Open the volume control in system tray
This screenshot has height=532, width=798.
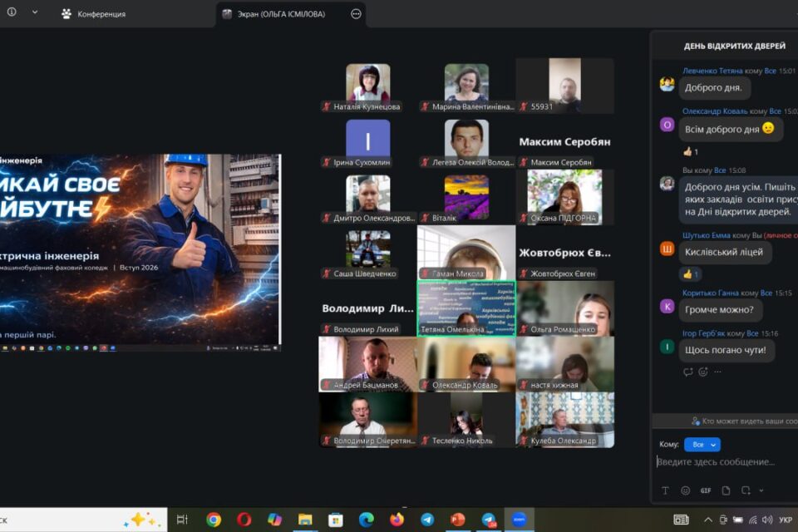pyautogui.click(x=767, y=520)
